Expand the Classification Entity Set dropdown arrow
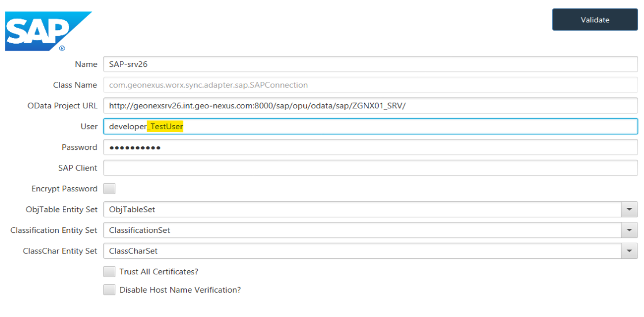Image resolution: width=644 pixels, height=317 pixels. click(629, 231)
